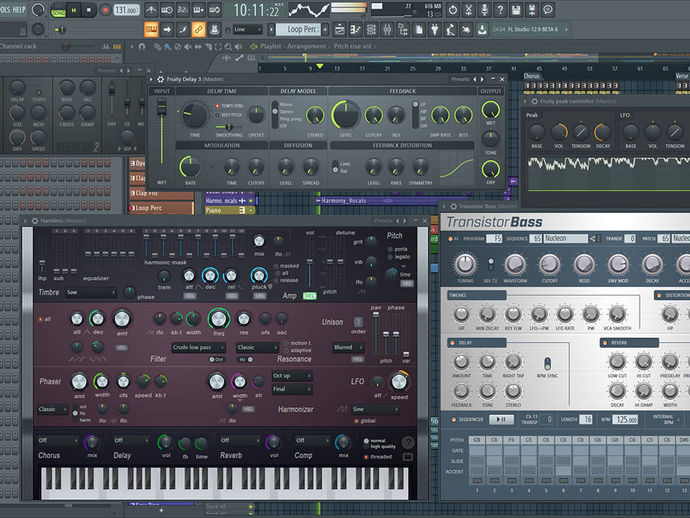Toggle Transistor Bass Delay section on/off
This screenshot has height=518, width=690.
(x=452, y=343)
